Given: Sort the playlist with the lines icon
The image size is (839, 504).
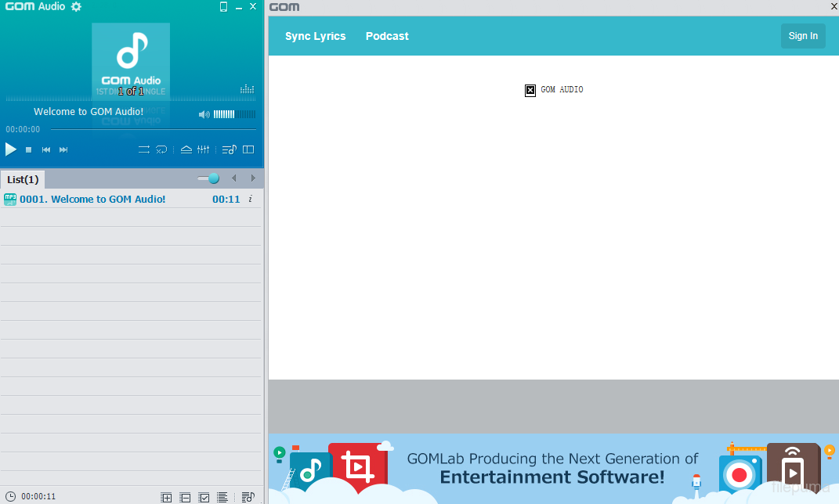Looking at the screenshot, I should [x=222, y=498].
